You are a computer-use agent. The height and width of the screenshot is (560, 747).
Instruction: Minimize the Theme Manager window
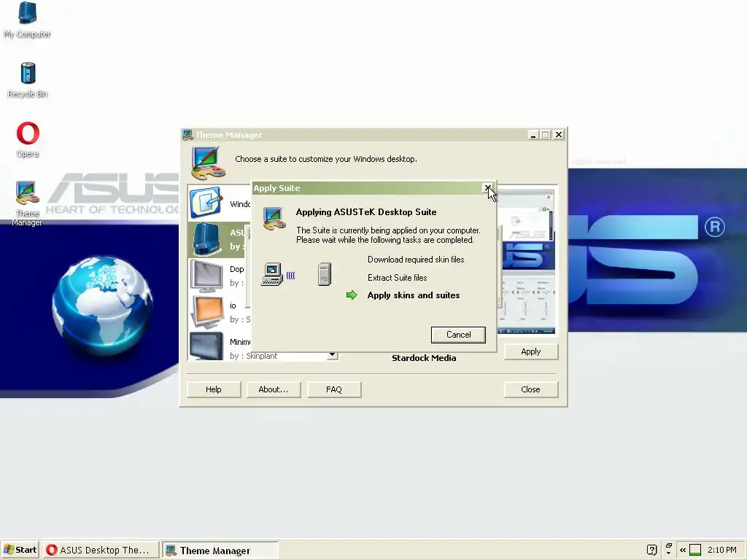tap(533, 135)
